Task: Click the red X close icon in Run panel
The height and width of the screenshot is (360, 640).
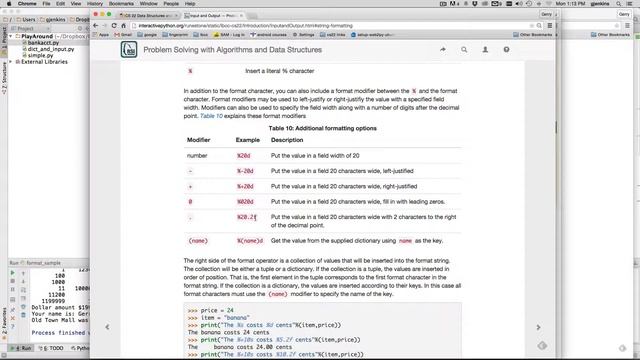Action: coord(13,318)
